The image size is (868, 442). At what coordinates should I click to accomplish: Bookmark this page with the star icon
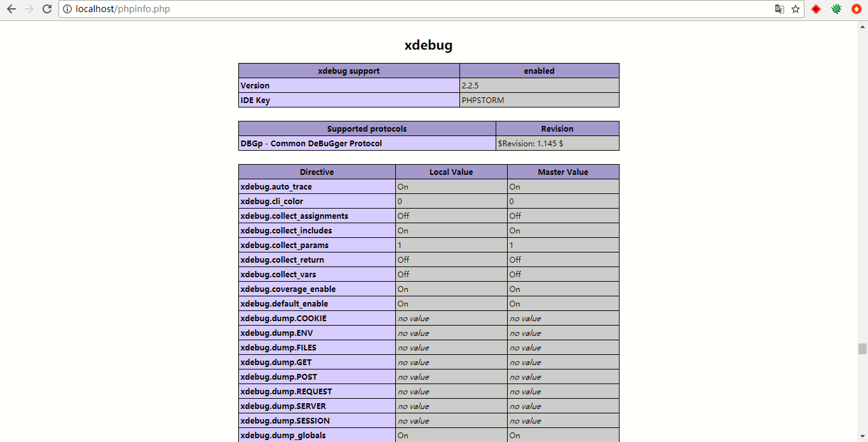(x=796, y=9)
